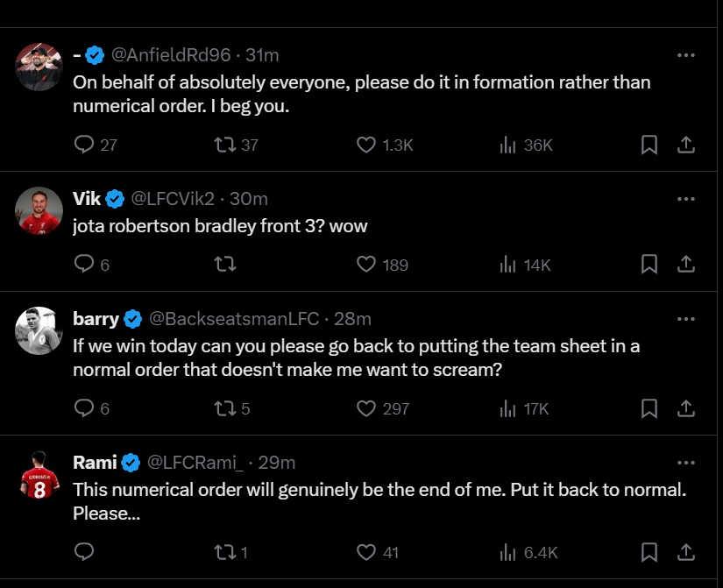Reply to Vik's front 3 tweet
723x588 pixels.
(85, 264)
